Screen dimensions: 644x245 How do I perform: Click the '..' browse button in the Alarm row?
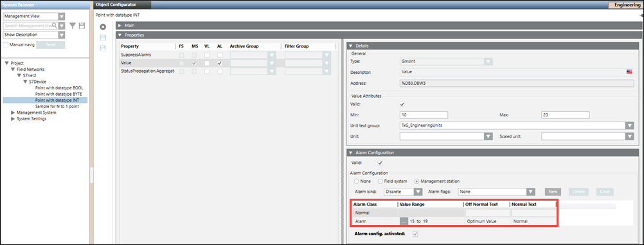[404, 221]
